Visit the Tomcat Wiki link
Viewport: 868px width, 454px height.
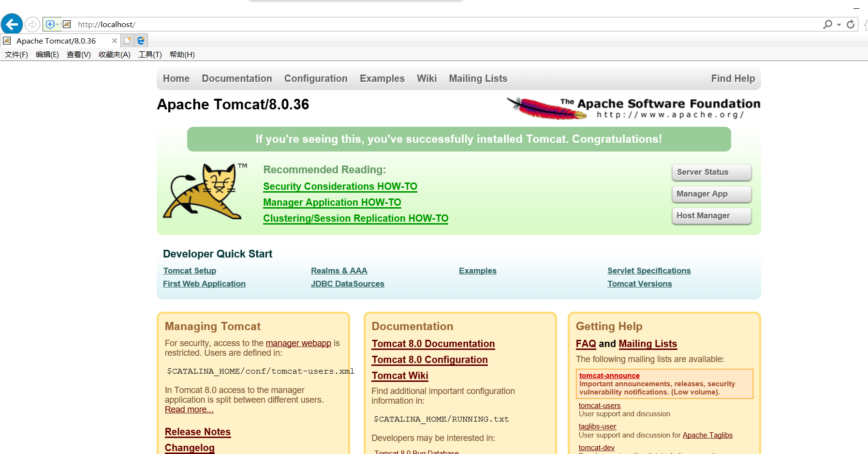pos(400,376)
